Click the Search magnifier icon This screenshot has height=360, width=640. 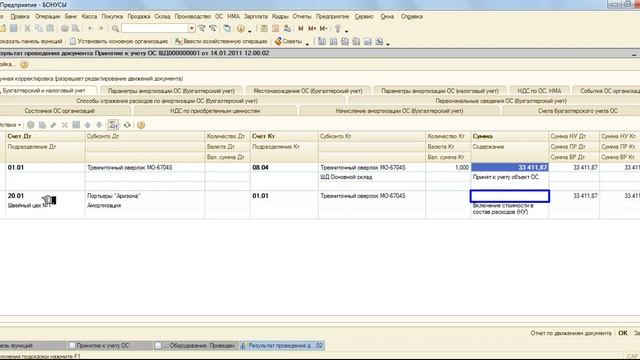click(116, 28)
